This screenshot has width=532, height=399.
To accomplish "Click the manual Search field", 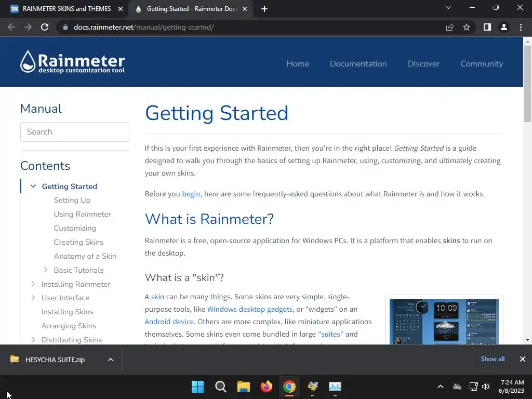I will click(x=75, y=132).
